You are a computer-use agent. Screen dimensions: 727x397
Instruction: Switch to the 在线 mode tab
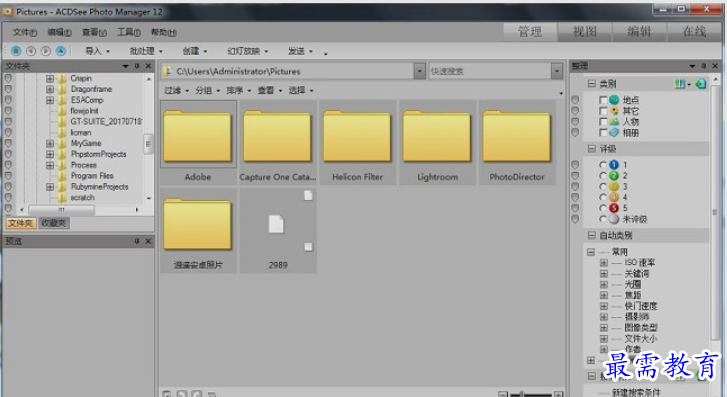(694, 32)
